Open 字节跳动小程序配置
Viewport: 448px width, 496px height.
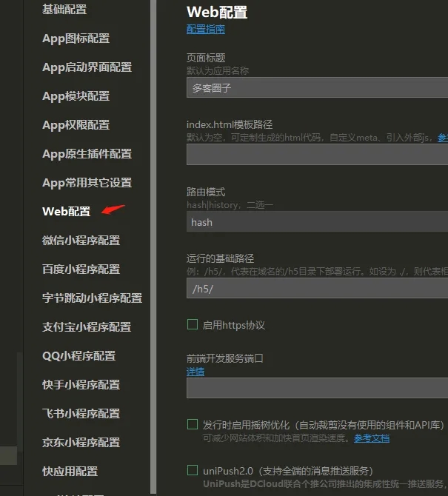(92, 298)
